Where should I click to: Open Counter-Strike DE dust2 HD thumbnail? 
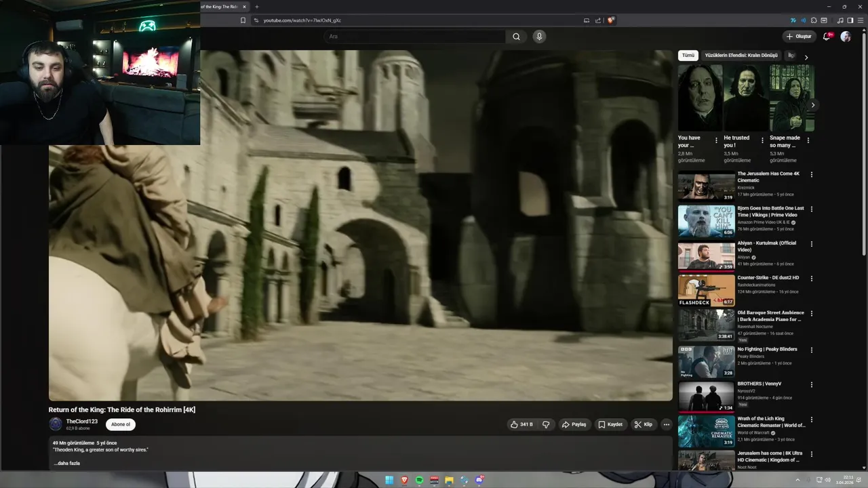coord(706,291)
